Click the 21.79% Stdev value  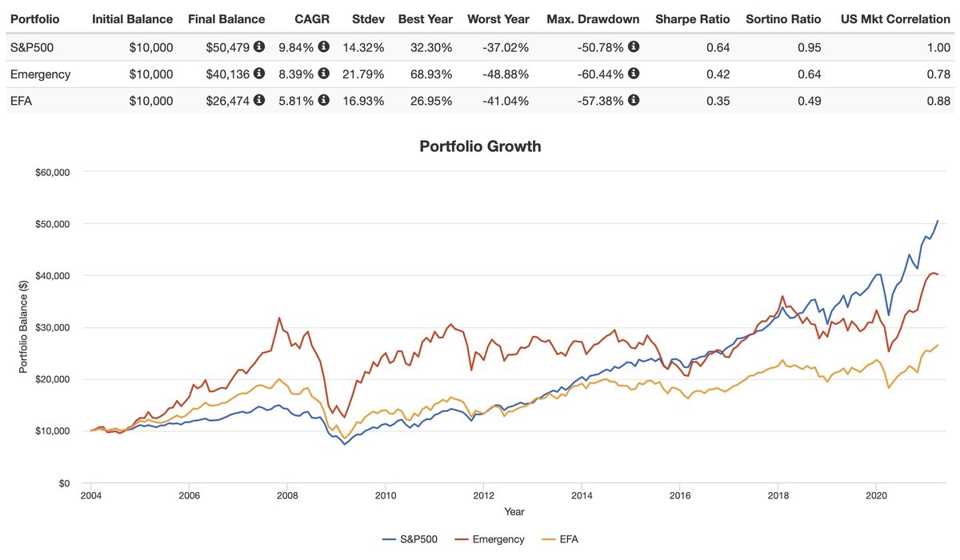(363, 74)
